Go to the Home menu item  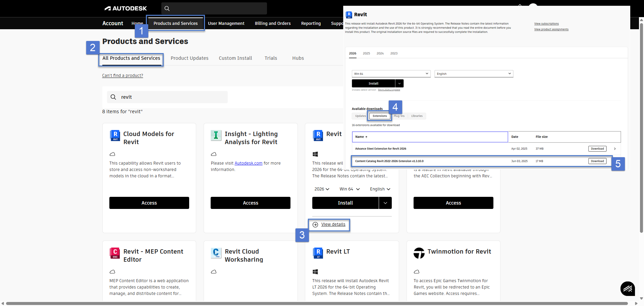137,23
